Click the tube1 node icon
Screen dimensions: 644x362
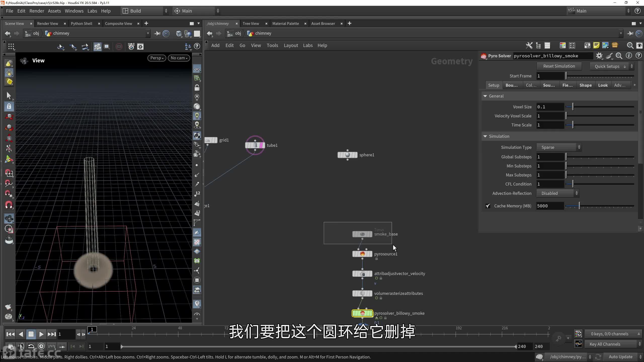point(255,145)
